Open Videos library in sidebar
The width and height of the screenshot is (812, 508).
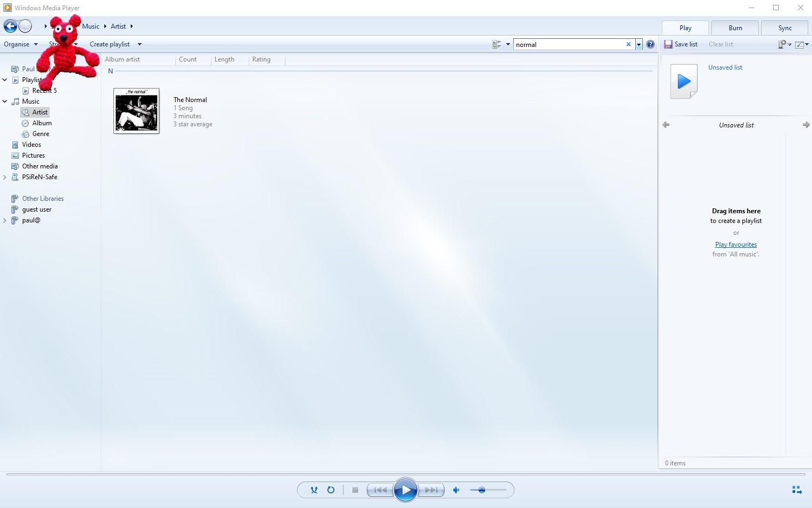(x=26, y=145)
